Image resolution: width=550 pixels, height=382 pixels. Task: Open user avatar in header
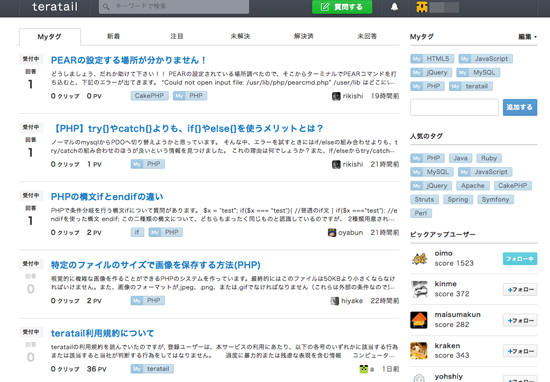tap(422, 7)
